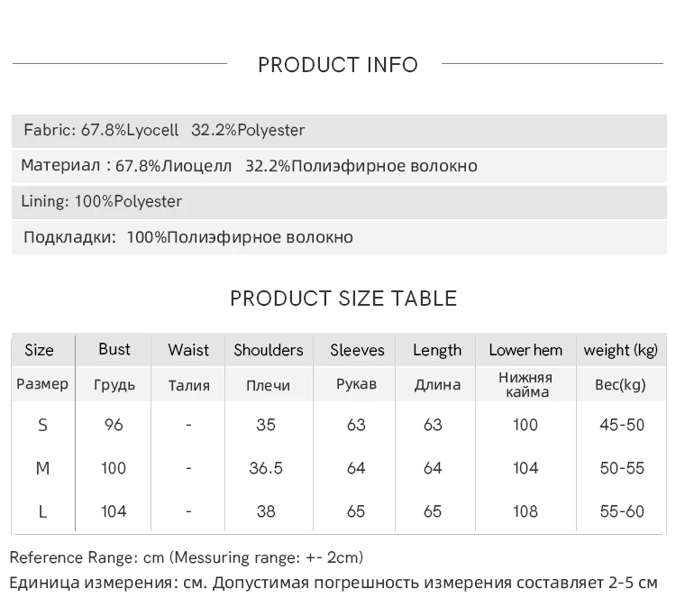Click the PRODUCT INFO heading
Image resolution: width=676 pixels, height=616 pixels.
[x=338, y=65]
